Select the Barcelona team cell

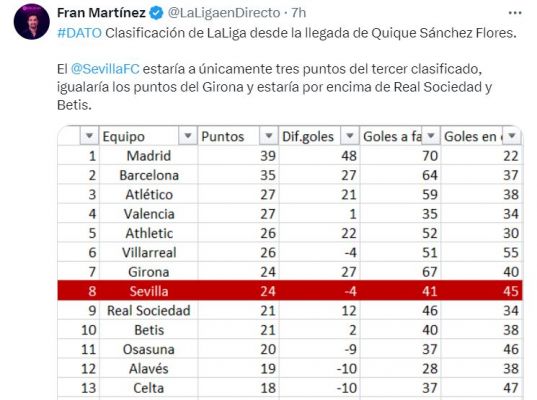click(149, 175)
